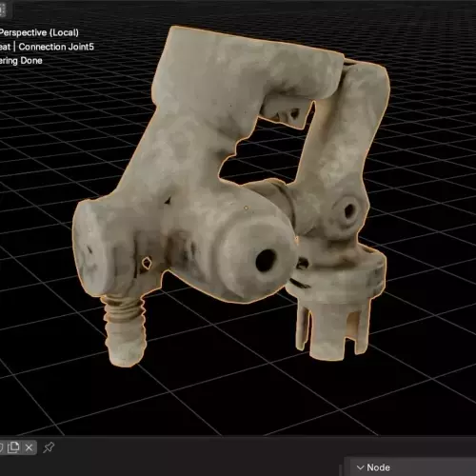The width and height of the screenshot is (476, 476).
Task: Click the partially visible tool button at top-left
Action: pyautogui.click(x=3, y=10)
